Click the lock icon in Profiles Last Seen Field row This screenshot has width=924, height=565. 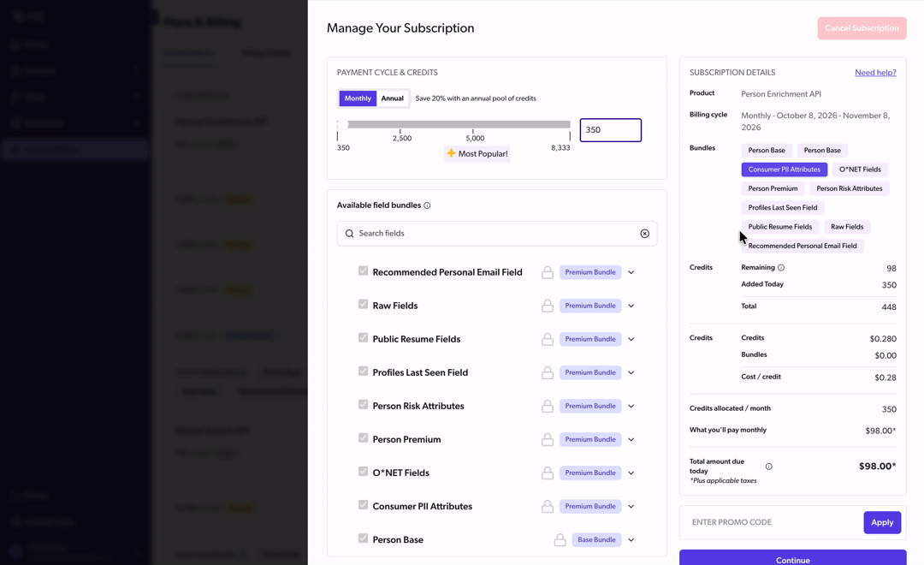coord(548,372)
